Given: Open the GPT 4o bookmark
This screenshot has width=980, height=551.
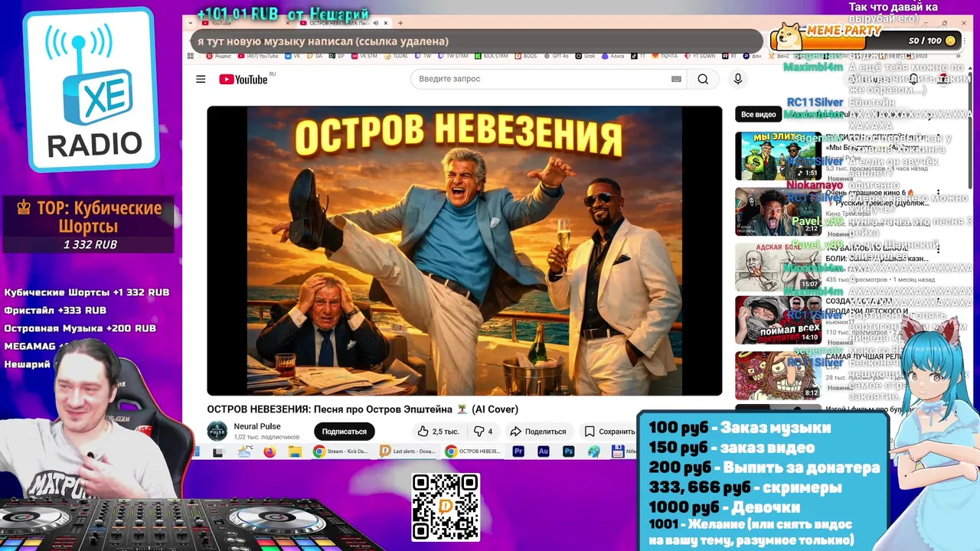Looking at the screenshot, I should 563,56.
